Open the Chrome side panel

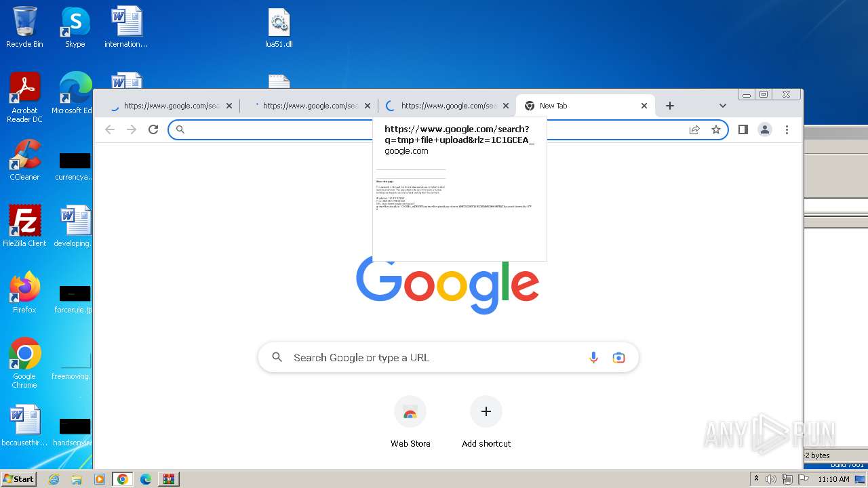[743, 129]
